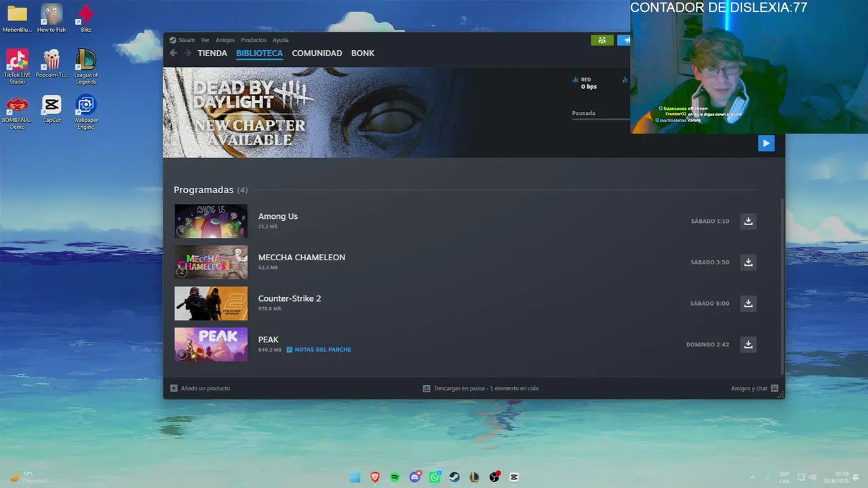This screenshot has width=868, height=488.
Task: Open the Ver menu
Action: (x=205, y=40)
